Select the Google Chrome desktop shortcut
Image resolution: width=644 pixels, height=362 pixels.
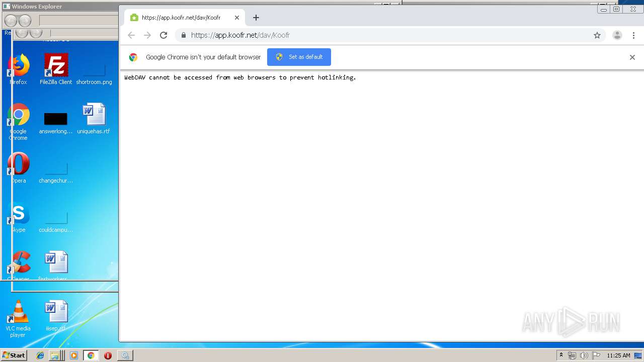click(18, 122)
